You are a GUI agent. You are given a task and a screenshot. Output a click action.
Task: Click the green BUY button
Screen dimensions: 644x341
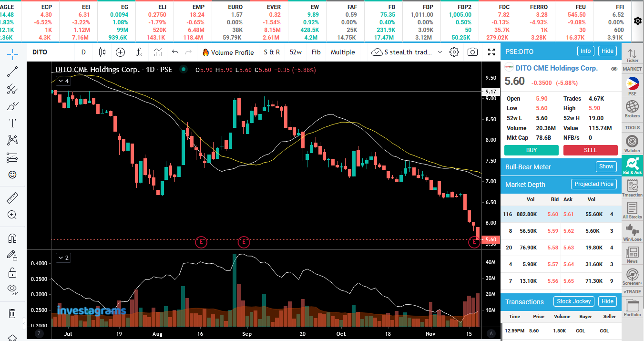(532, 150)
